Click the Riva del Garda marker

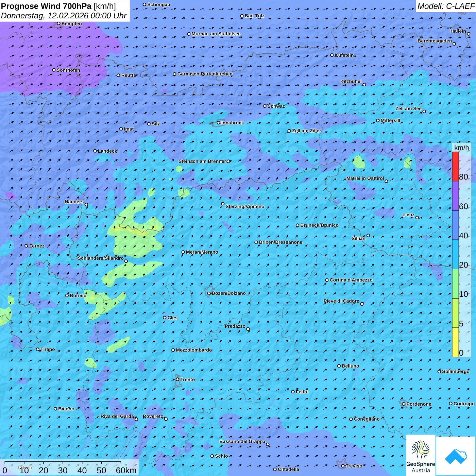click(136, 419)
